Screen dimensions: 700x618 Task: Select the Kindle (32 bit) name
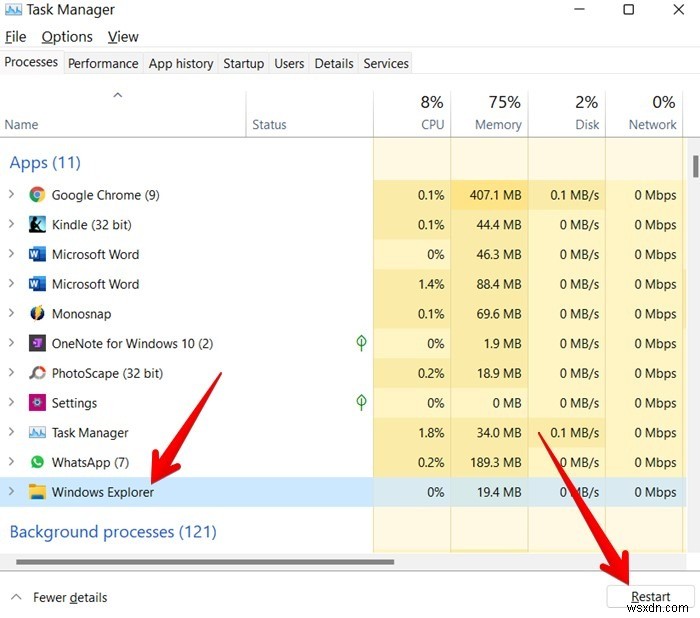(92, 225)
